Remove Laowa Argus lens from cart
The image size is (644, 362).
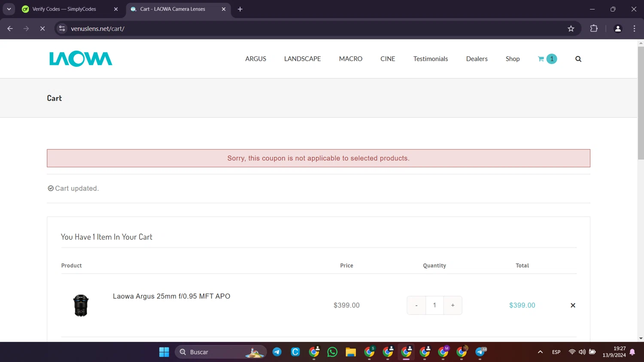click(573, 305)
